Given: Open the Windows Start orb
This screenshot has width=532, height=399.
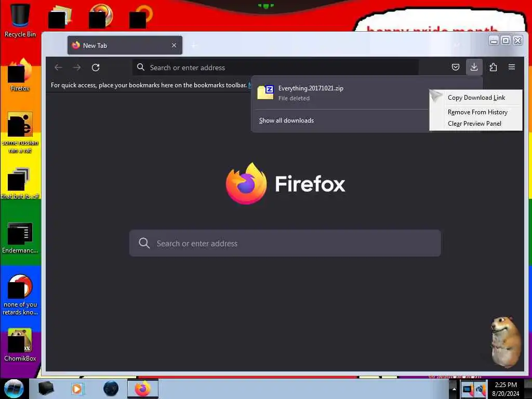Looking at the screenshot, I should click(x=14, y=389).
